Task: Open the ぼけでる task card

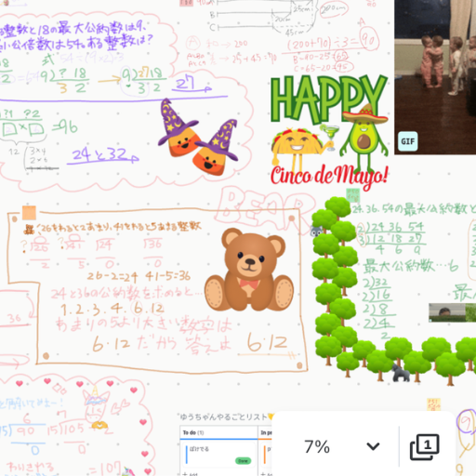Action: [x=218, y=455]
